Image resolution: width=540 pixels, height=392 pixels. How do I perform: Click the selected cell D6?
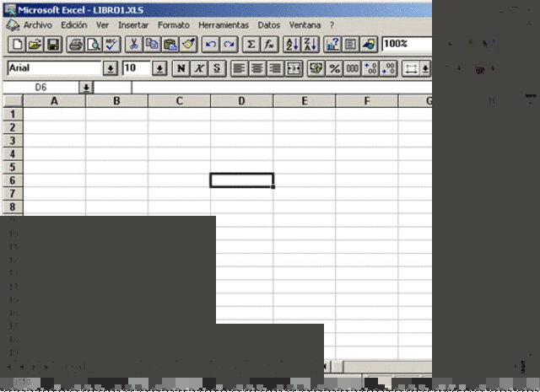tap(242, 180)
